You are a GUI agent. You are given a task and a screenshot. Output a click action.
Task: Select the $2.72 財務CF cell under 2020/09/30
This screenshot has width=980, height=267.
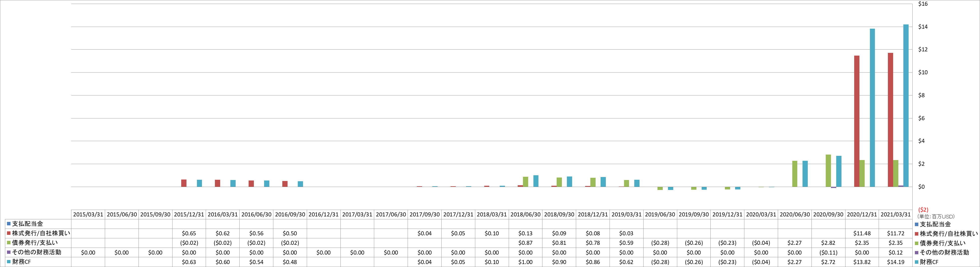pos(828,262)
